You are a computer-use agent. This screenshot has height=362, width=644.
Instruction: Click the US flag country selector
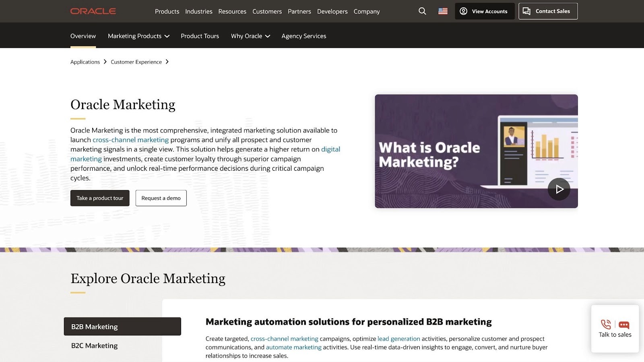(443, 11)
